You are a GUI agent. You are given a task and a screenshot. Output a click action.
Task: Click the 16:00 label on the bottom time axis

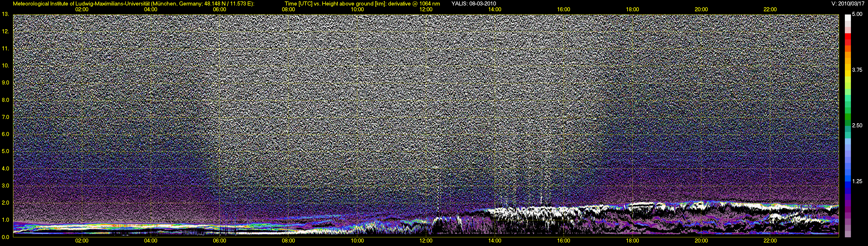pyautogui.click(x=564, y=241)
